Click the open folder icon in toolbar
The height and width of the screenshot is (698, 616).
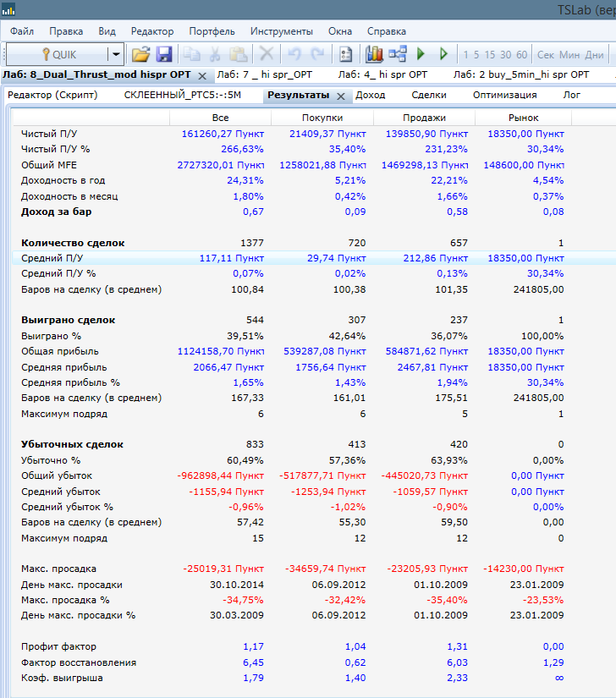point(140,54)
